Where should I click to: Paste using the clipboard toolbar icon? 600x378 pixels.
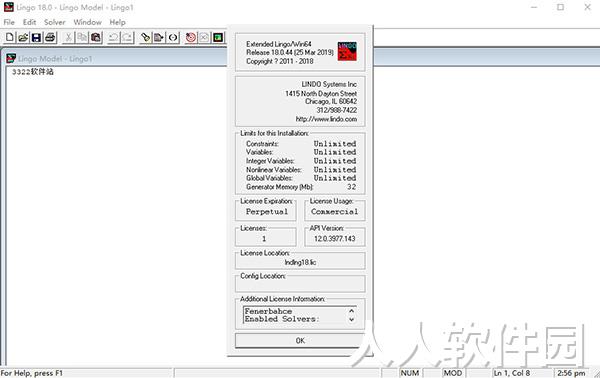point(96,37)
